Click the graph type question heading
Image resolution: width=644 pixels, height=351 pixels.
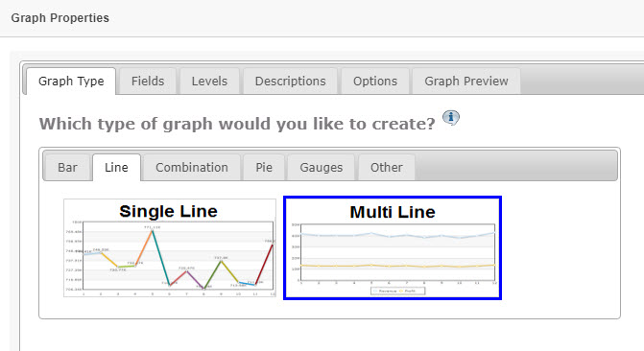click(x=237, y=124)
